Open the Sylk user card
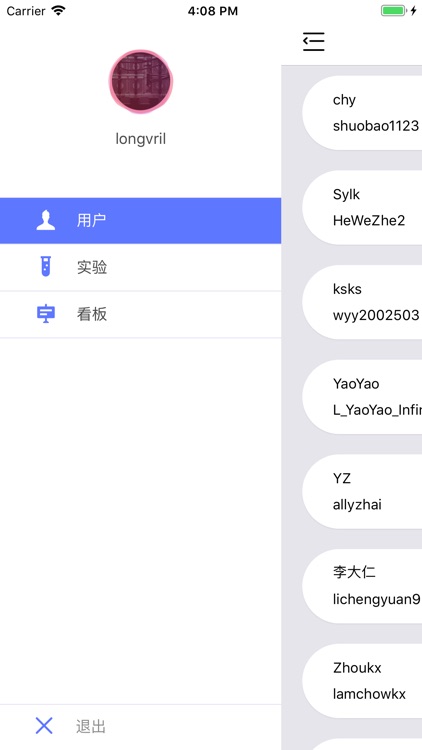Image resolution: width=422 pixels, height=750 pixels. (362, 208)
